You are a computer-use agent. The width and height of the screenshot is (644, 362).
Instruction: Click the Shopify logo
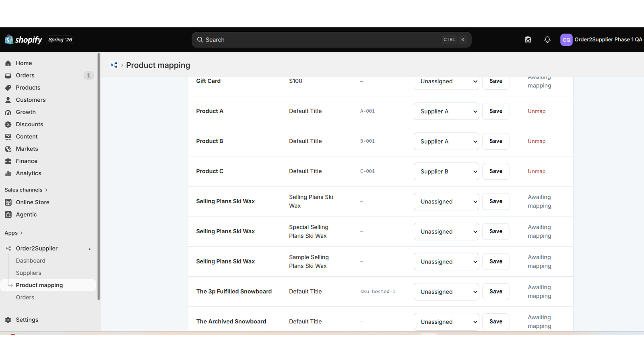23,39
